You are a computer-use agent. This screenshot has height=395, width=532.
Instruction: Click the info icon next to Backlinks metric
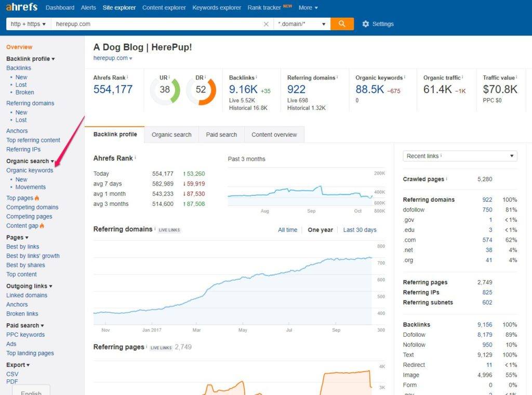(x=256, y=77)
